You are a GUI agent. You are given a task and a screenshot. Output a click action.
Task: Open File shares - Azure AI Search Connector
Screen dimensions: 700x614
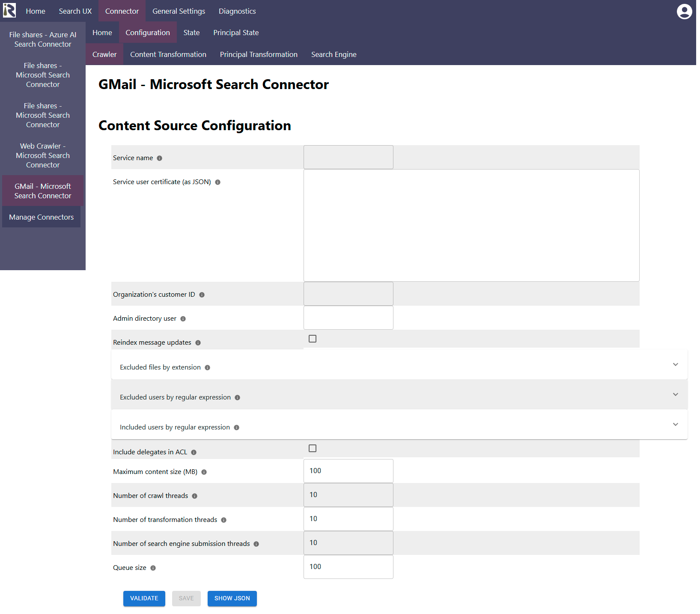tap(43, 39)
